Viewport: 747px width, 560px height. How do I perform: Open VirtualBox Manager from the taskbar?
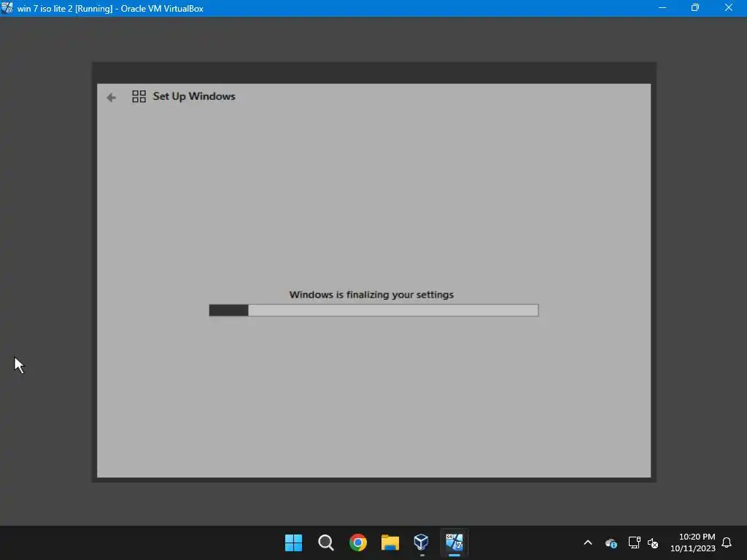pyautogui.click(x=422, y=542)
